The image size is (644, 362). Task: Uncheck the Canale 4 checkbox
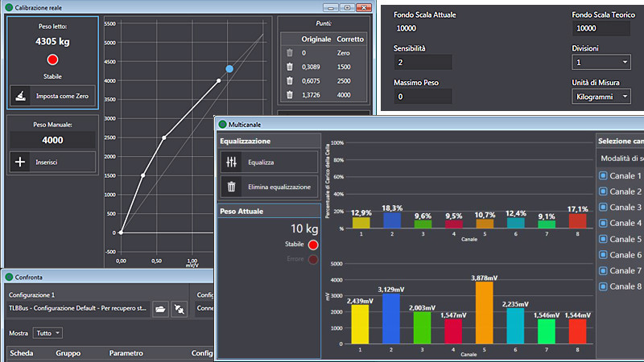tap(603, 223)
